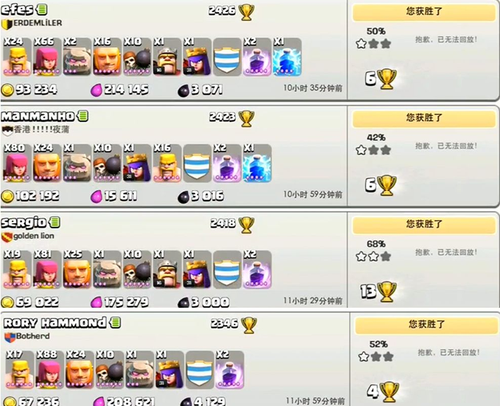Click the trophy icon beside 2426
This screenshot has height=406, width=500.
[x=246, y=12]
